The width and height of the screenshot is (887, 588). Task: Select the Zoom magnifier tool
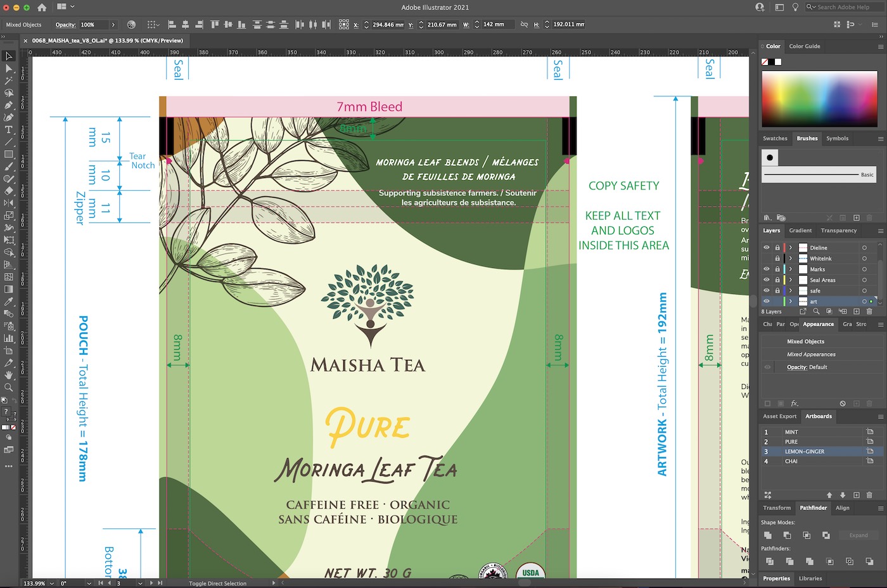[x=9, y=387]
